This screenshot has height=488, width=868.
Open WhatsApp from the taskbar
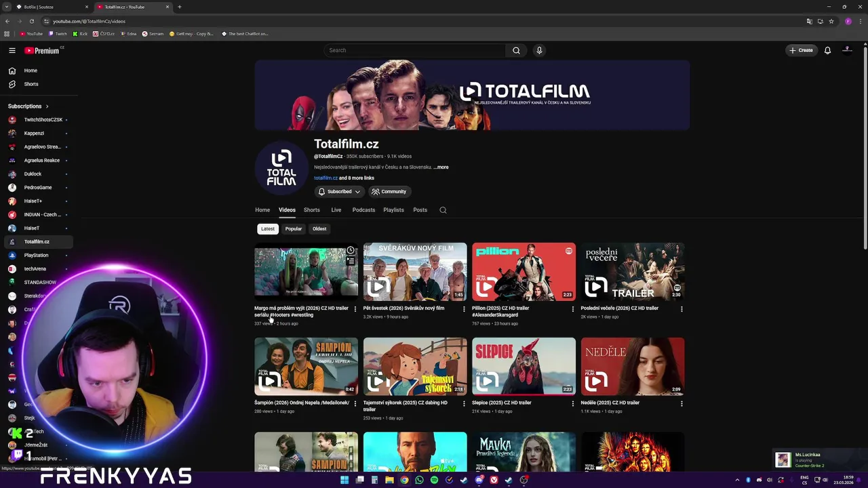tap(419, 480)
